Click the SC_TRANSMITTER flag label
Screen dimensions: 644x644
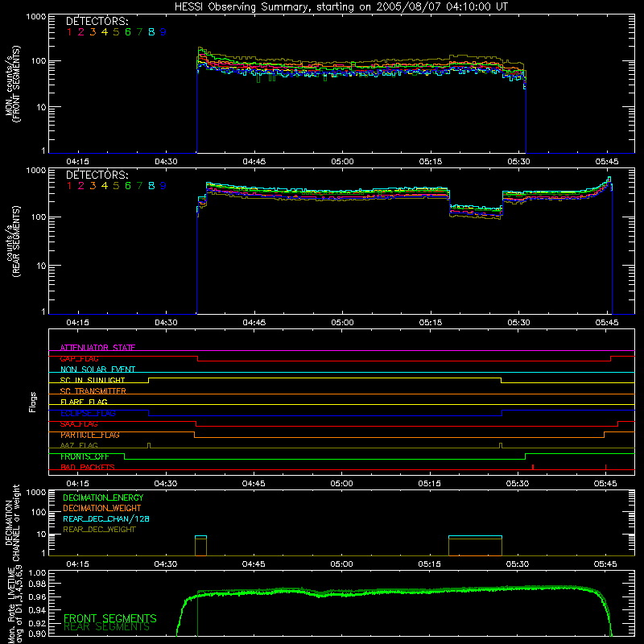coord(93,391)
